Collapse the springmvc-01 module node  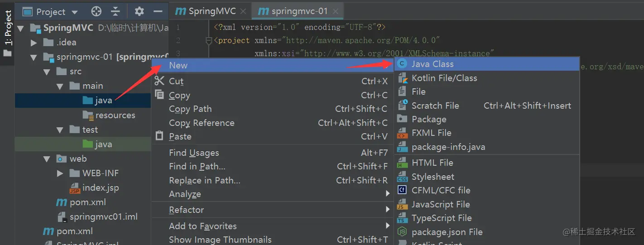pyautogui.click(x=34, y=57)
